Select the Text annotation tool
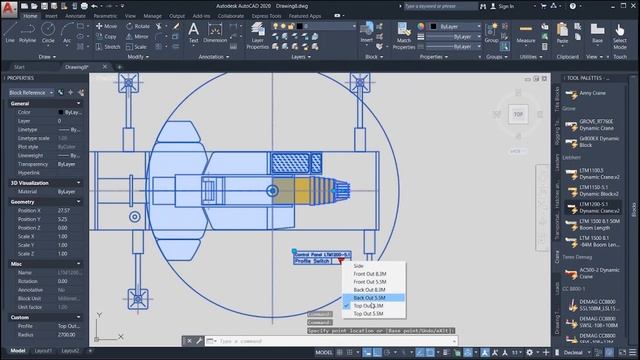Viewport: 640px width, 360px height. click(193, 33)
